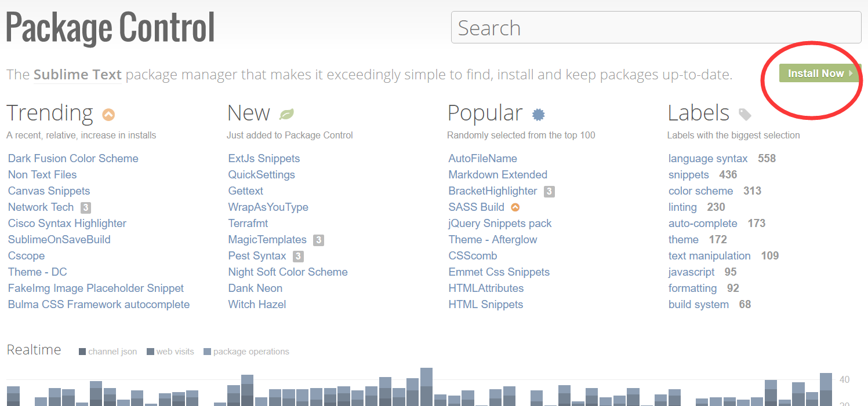This screenshot has height=406, width=868.
Task: Click the package operations legend swatch
Action: tap(208, 352)
